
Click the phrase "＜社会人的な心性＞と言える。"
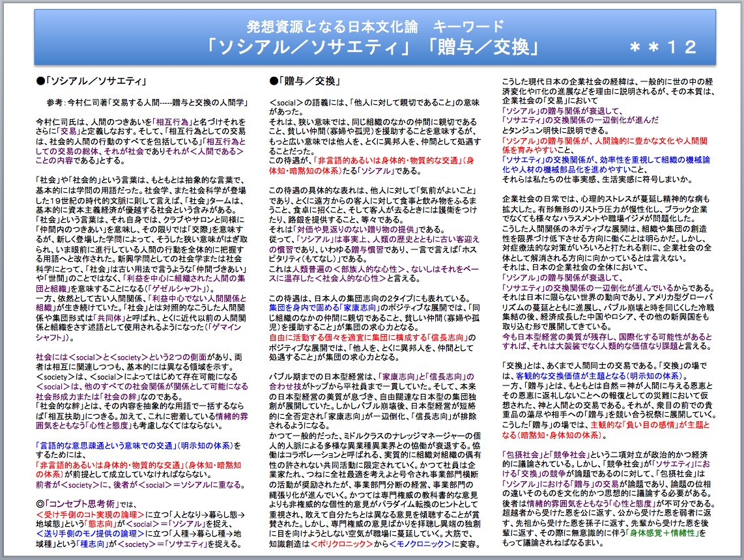369,278
